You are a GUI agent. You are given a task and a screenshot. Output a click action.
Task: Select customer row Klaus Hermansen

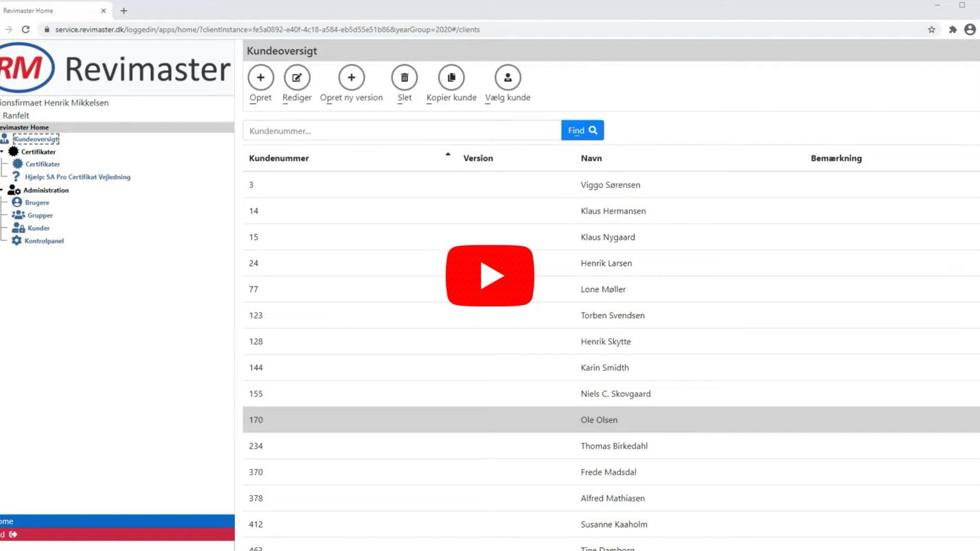[611, 211]
